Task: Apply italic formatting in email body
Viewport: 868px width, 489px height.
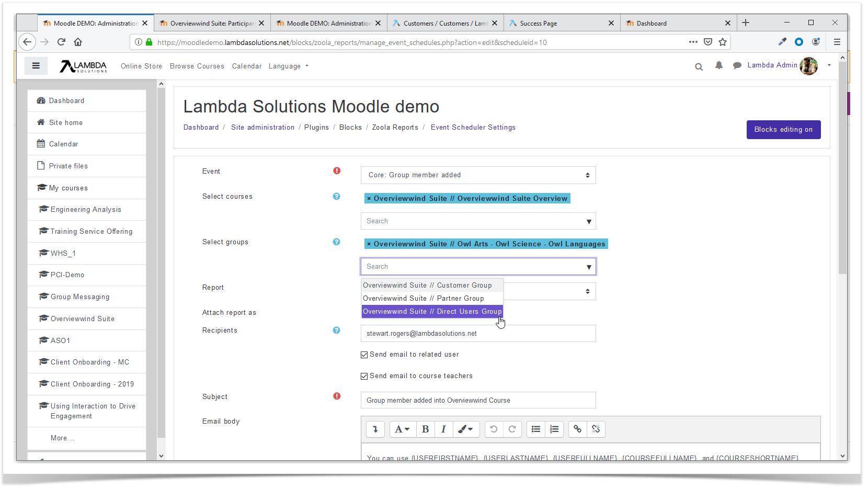Action: pos(443,429)
